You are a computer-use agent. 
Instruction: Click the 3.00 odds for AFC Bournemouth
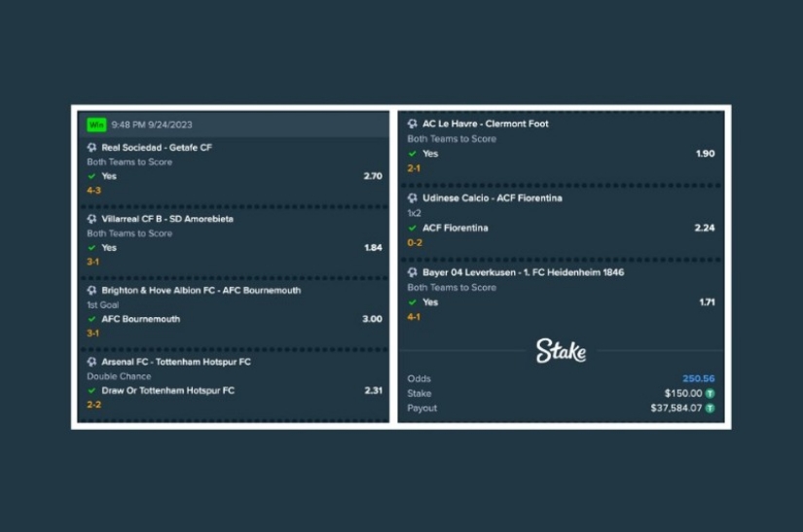373,319
